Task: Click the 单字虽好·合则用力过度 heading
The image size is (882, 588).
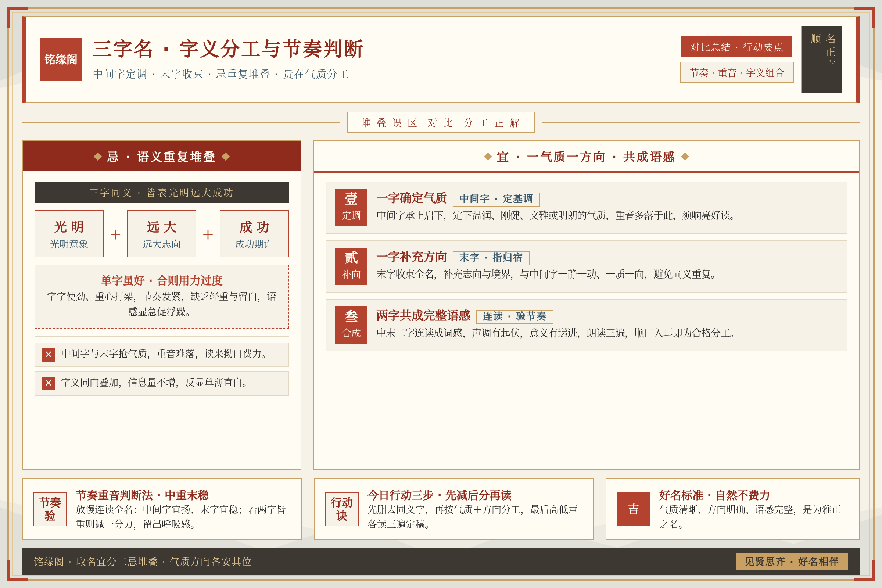Action: pos(162,280)
